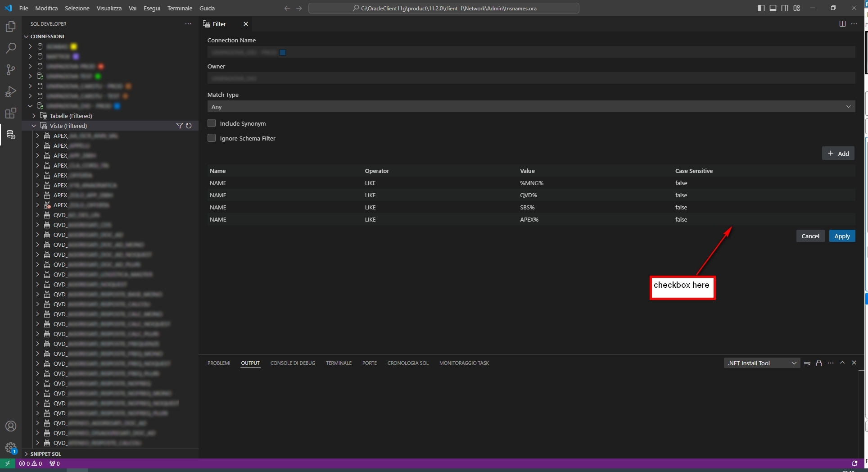
Task: Refresh the Viste (Filtered) node
Action: pos(189,126)
